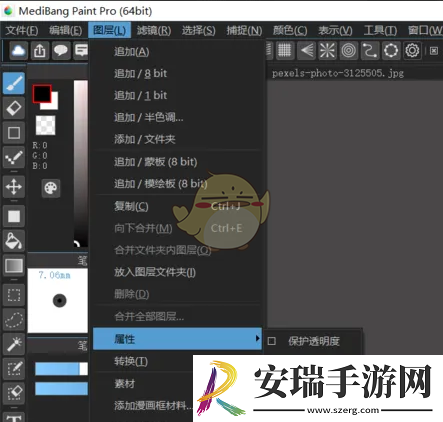The image size is (443, 422).
Task: Enable the radial snap icon
Action: coord(327,51)
